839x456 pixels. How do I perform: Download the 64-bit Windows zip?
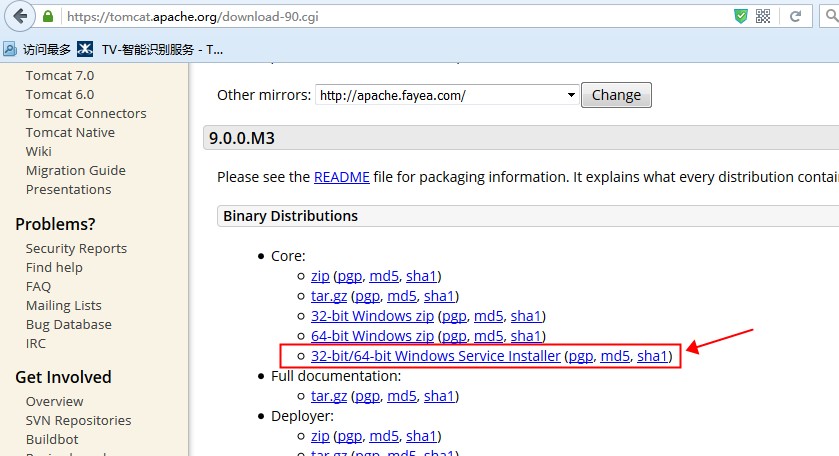[372, 336]
